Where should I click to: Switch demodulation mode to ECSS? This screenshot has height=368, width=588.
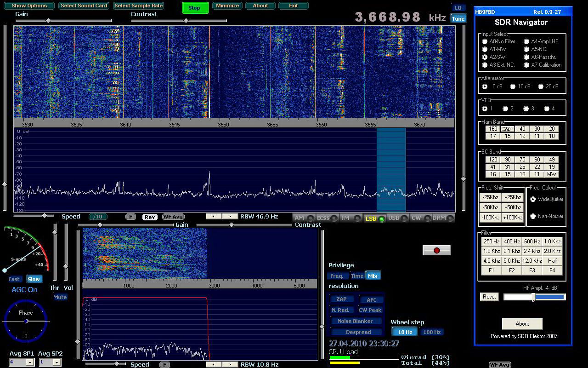pyautogui.click(x=327, y=218)
